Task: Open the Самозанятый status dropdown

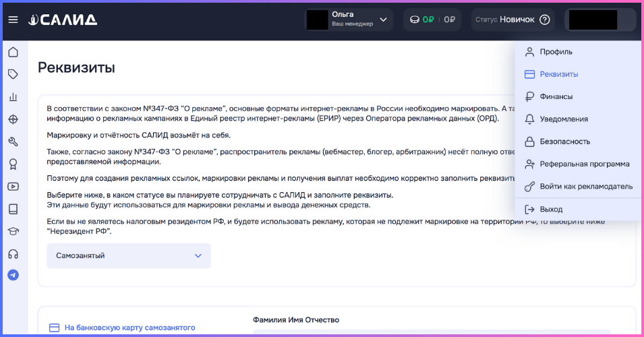Action: click(129, 255)
